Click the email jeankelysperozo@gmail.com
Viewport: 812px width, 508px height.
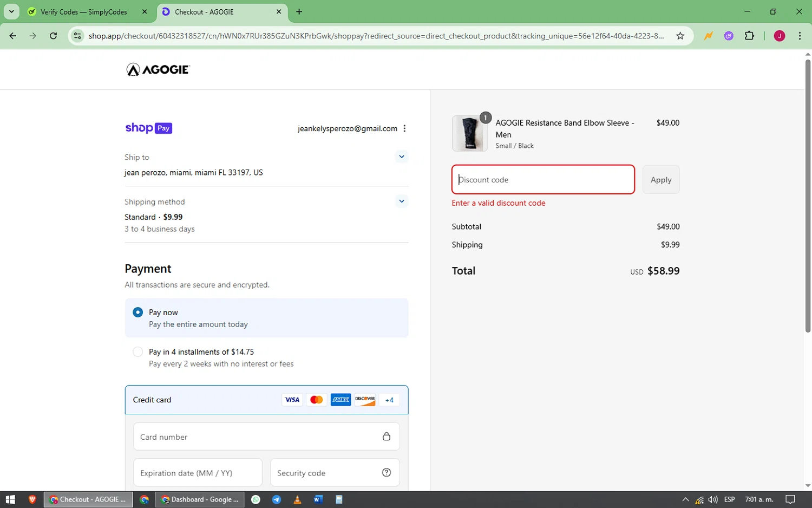[348, 128]
